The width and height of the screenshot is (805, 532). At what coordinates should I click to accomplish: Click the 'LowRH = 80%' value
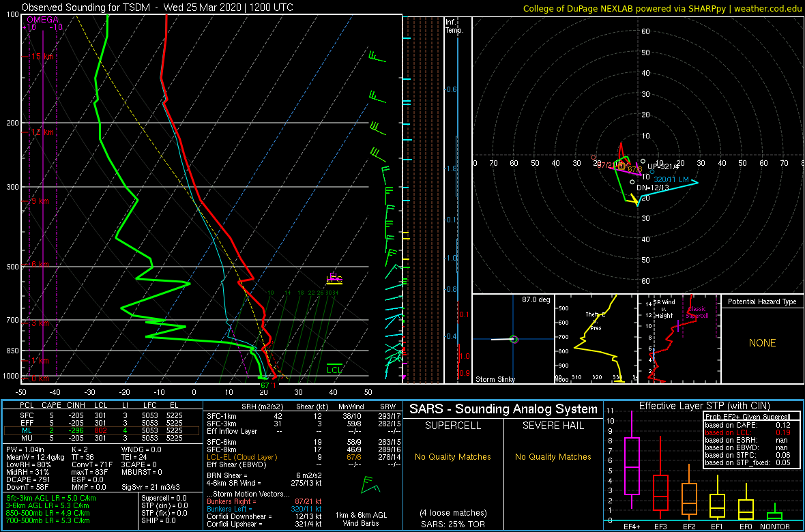pyautogui.click(x=28, y=465)
